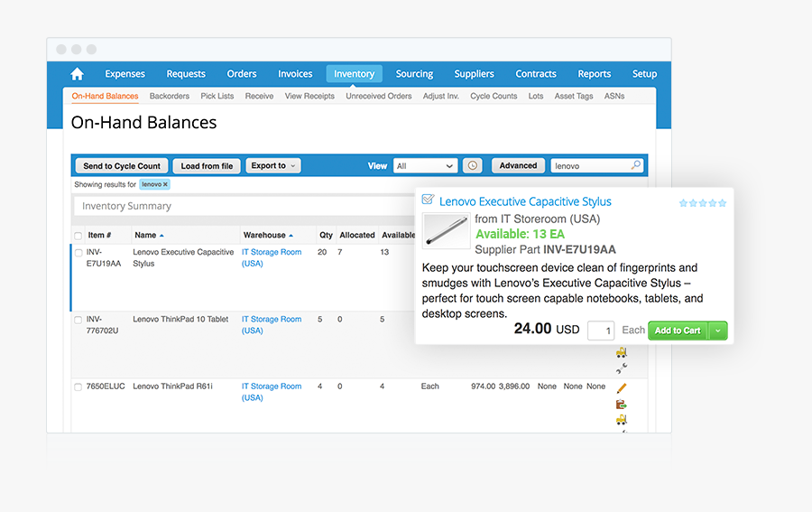Open the Contracts menu

coord(535,73)
